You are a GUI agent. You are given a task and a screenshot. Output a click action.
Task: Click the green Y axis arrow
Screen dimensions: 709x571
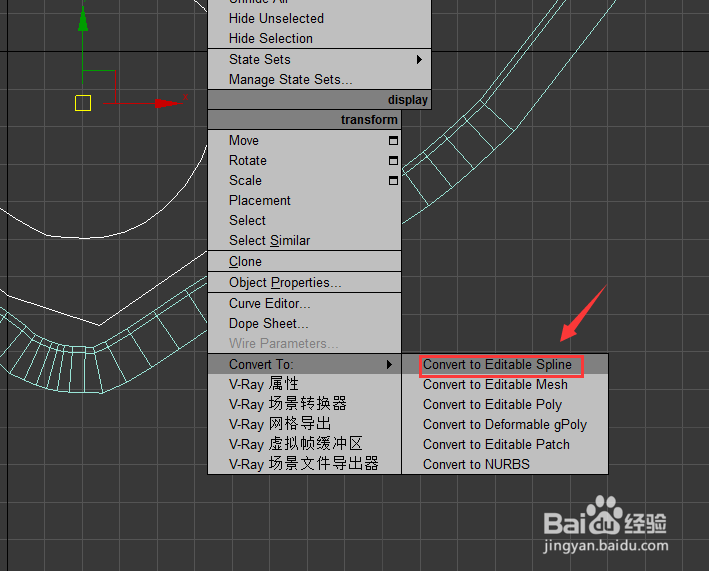click(83, 19)
